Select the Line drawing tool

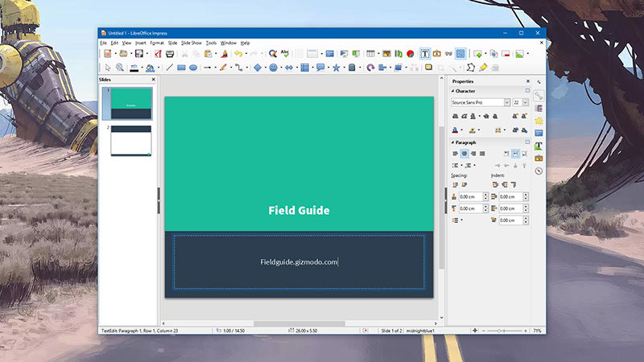(x=169, y=68)
